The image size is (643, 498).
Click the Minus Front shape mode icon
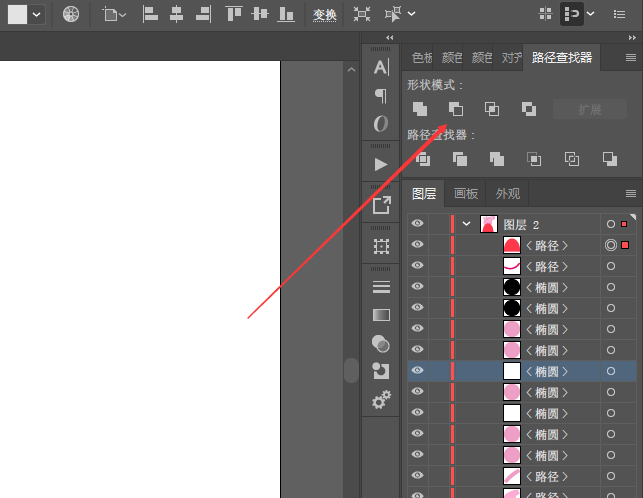click(456, 109)
